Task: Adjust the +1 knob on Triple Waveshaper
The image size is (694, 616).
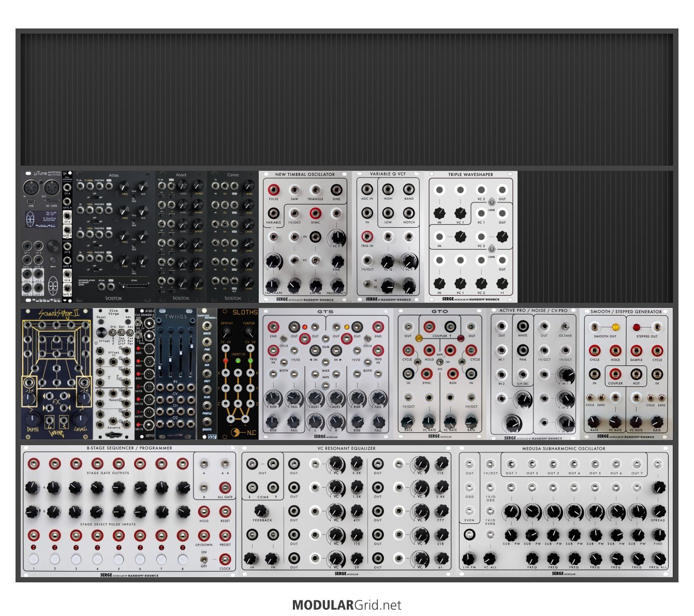Action: click(501, 284)
